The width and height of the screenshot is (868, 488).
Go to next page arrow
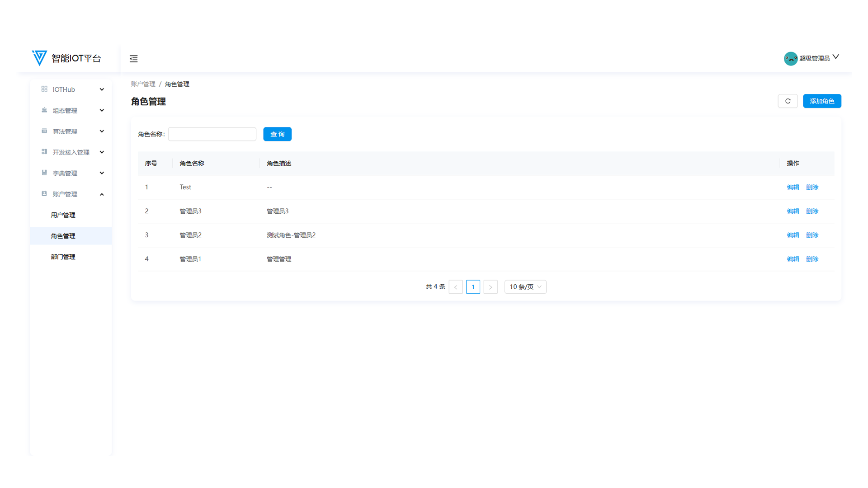490,287
